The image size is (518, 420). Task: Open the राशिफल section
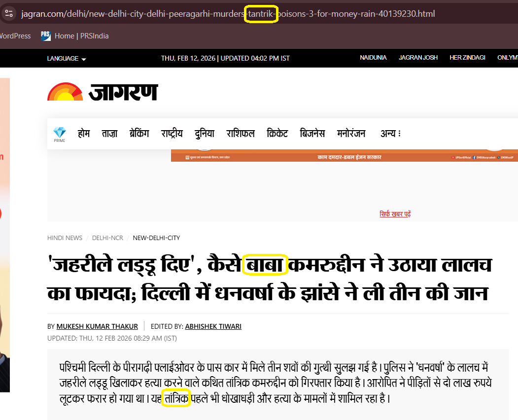point(241,134)
